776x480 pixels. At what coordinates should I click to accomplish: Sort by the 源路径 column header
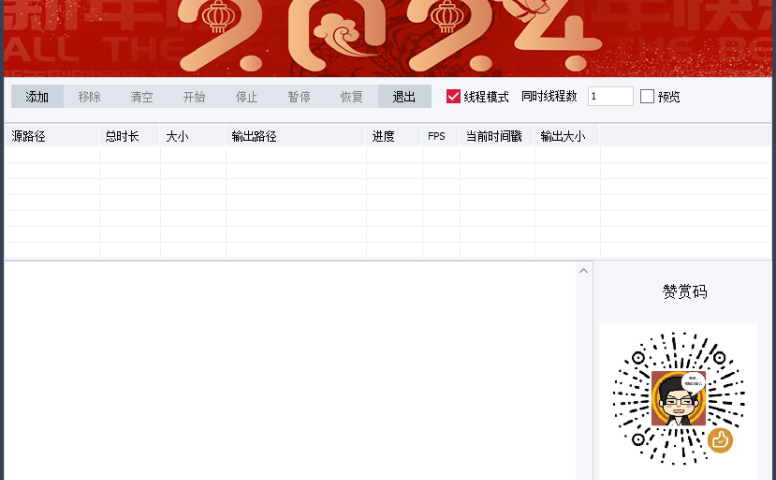click(x=52, y=136)
